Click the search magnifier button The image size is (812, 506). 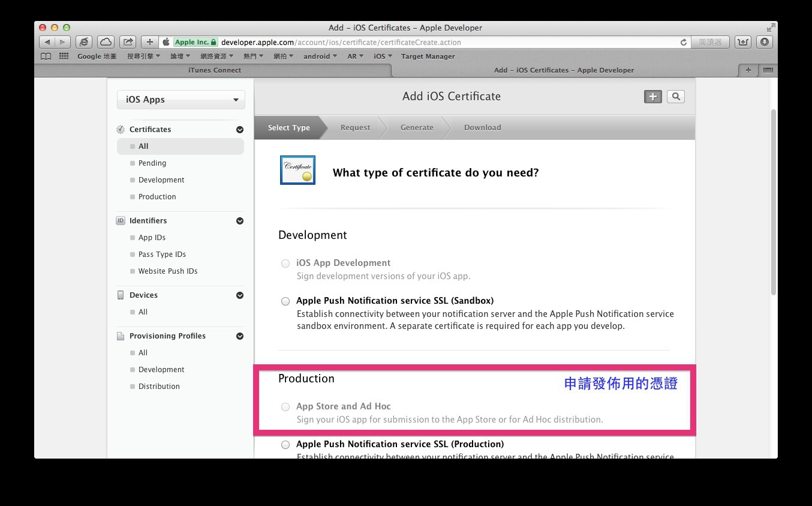pyautogui.click(x=676, y=97)
